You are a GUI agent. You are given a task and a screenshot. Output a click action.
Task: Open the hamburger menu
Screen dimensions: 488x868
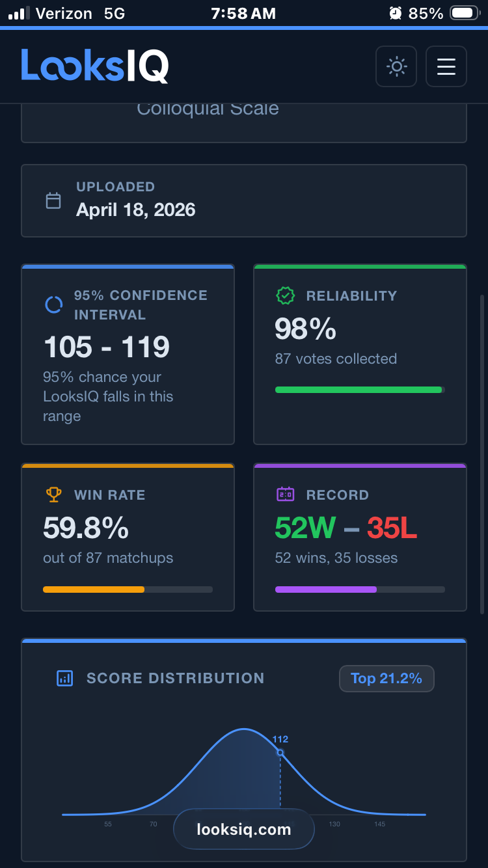tap(446, 66)
